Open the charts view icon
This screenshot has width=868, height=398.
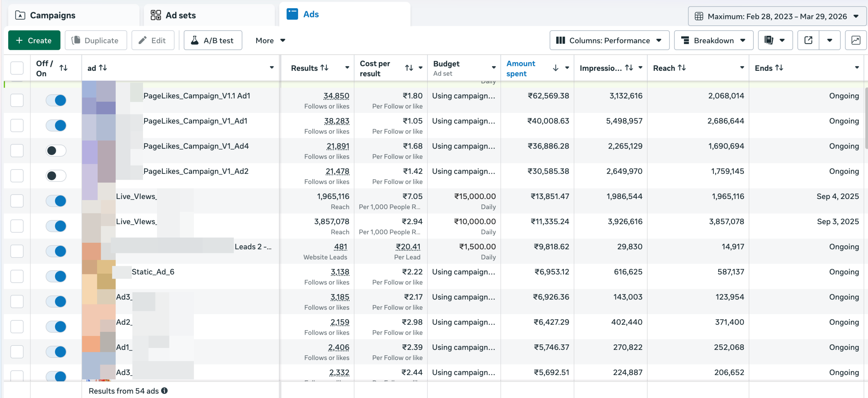point(856,40)
